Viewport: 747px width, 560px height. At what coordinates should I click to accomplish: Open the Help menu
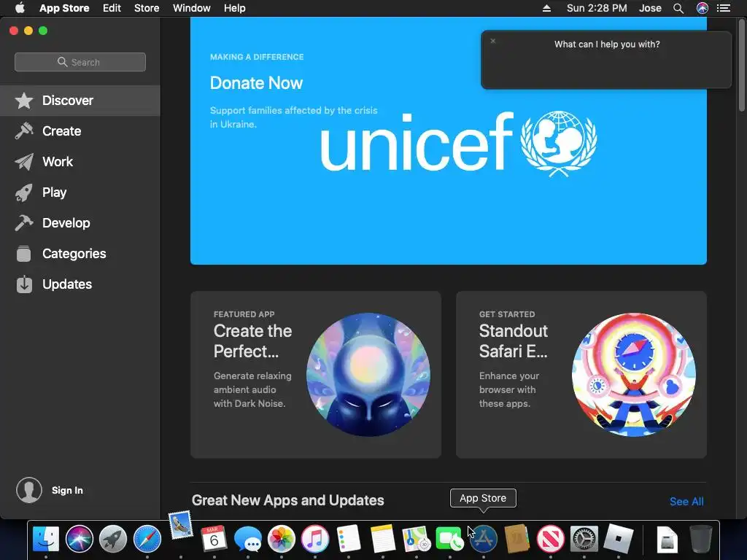point(235,8)
